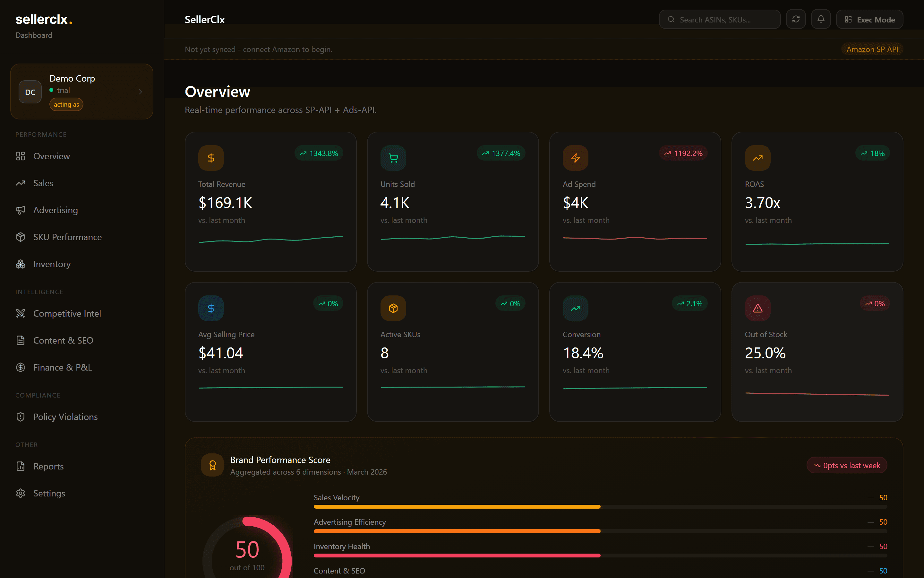The image size is (924, 578).
Task: Click the 1192.2% Ad Spend change badge
Action: coord(683,153)
